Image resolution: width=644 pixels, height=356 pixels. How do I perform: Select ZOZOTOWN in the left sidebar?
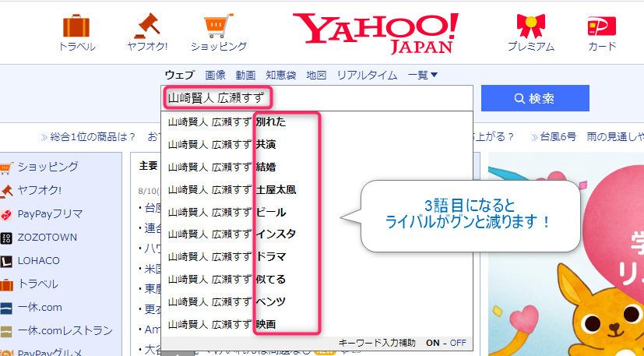point(47,237)
